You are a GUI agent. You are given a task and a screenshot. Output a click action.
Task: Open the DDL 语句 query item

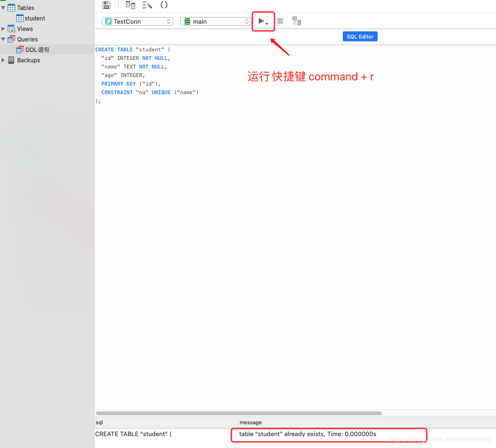[x=37, y=49]
